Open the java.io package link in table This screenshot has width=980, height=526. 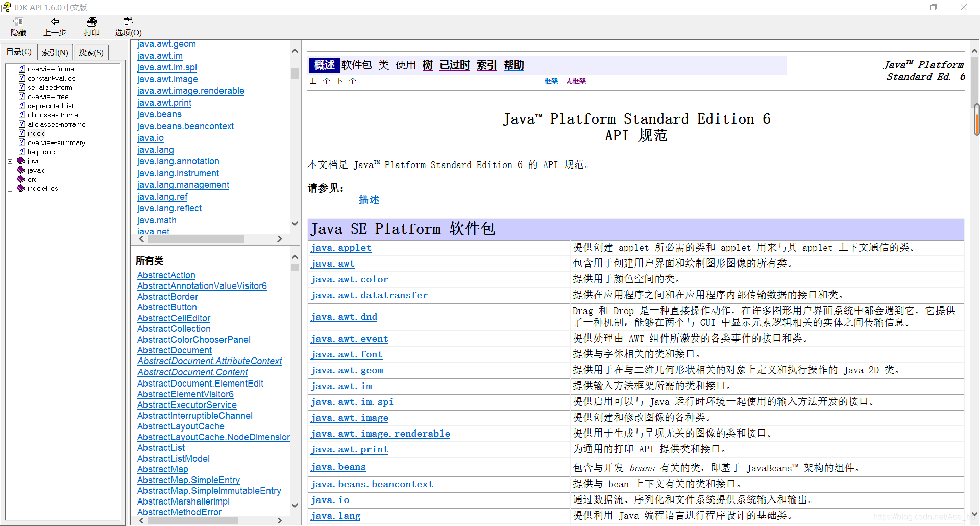(x=330, y=500)
